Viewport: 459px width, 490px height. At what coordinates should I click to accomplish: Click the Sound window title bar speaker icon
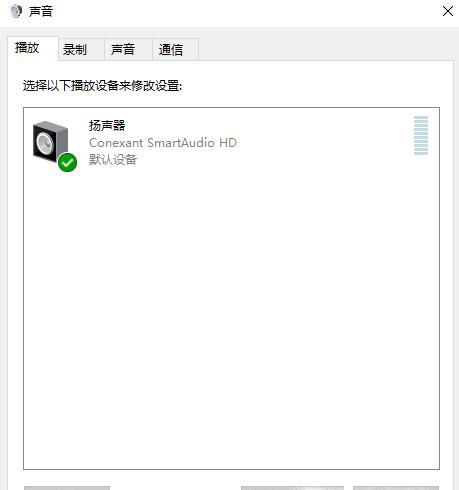click(15, 11)
